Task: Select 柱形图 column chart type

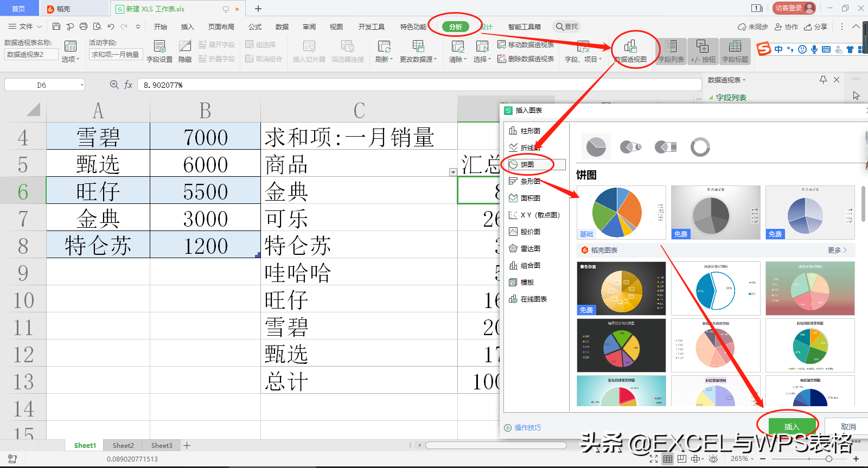Action: (525, 131)
